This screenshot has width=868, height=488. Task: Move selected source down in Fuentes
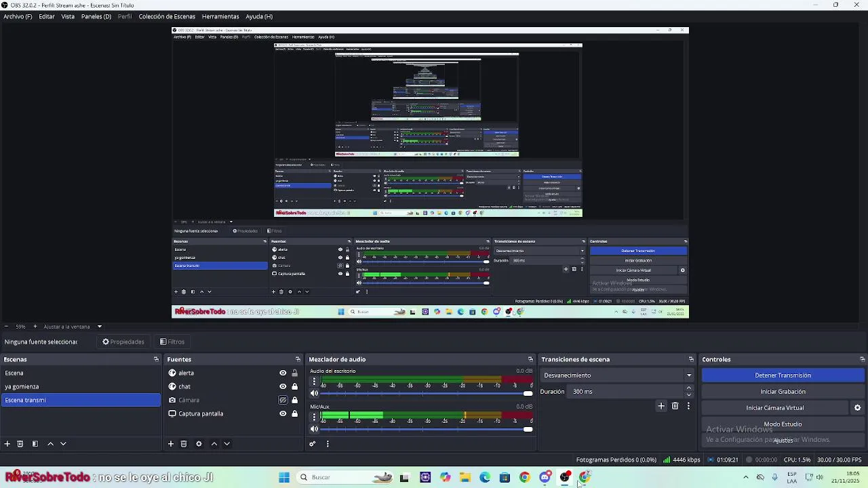coord(227,444)
